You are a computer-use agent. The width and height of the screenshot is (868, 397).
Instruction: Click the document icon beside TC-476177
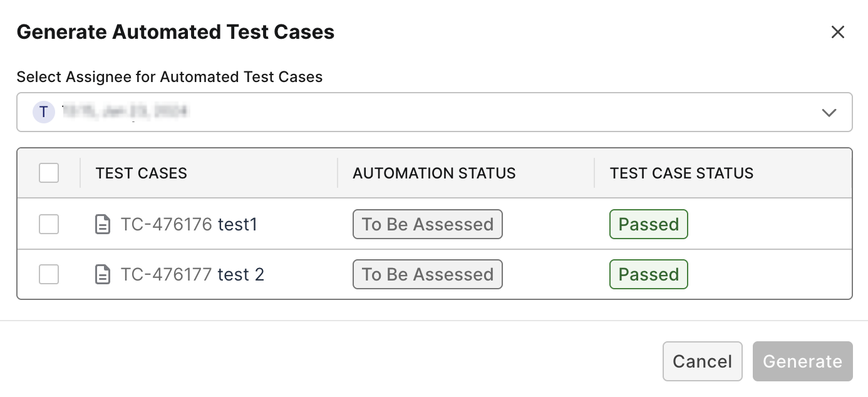tap(102, 274)
